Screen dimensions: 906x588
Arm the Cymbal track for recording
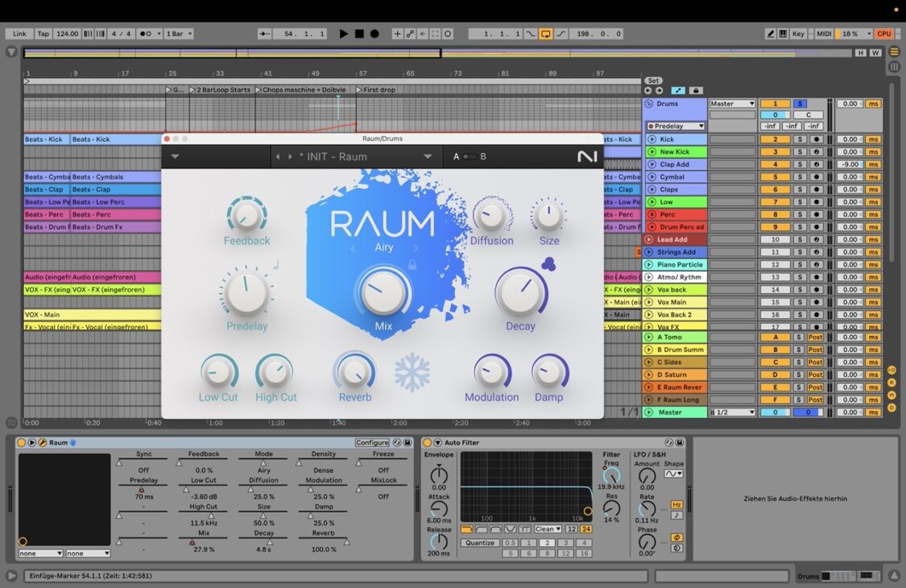816,177
